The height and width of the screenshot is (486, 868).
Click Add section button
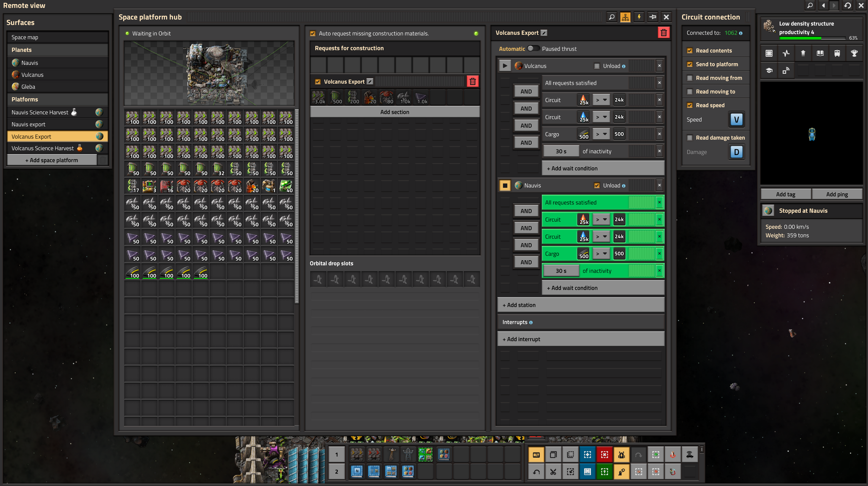(x=395, y=112)
